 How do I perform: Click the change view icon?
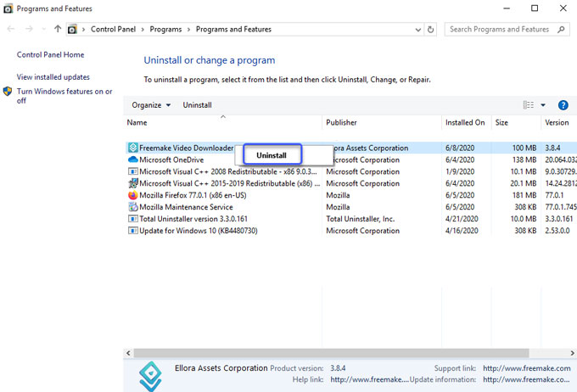pyautogui.click(x=529, y=105)
